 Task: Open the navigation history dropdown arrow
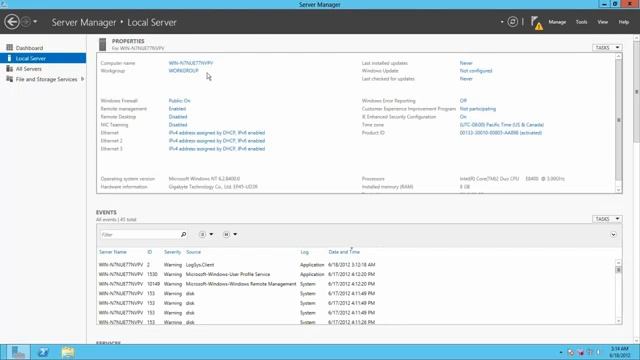[x=35, y=22]
